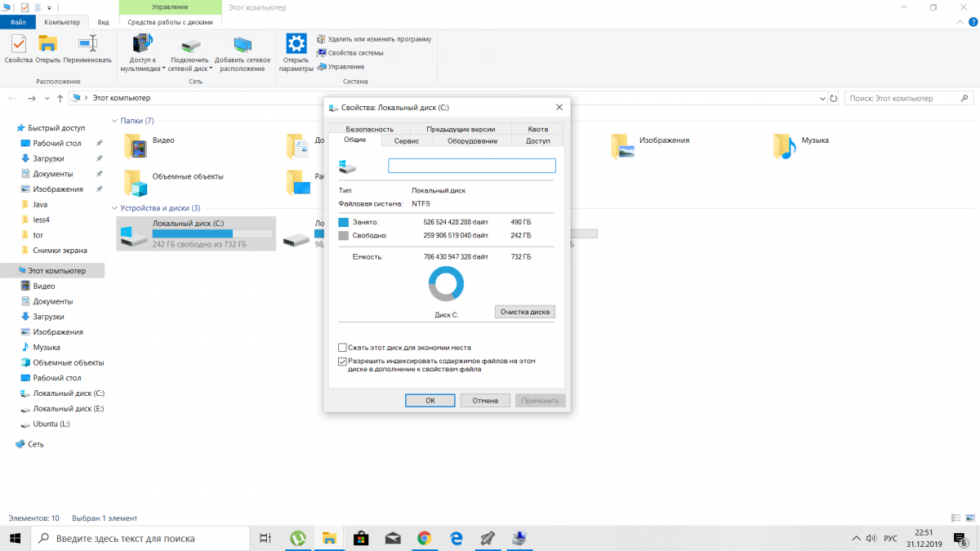Viewport: 980px width, 551px height.
Task: Open Microsoft Store taskbar icon
Action: pyautogui.click(x=361, y=538)
